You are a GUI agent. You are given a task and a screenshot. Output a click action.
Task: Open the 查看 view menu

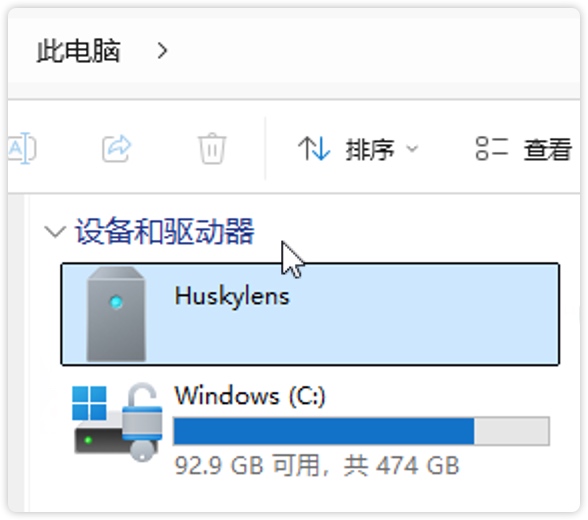tap(524, 149)
